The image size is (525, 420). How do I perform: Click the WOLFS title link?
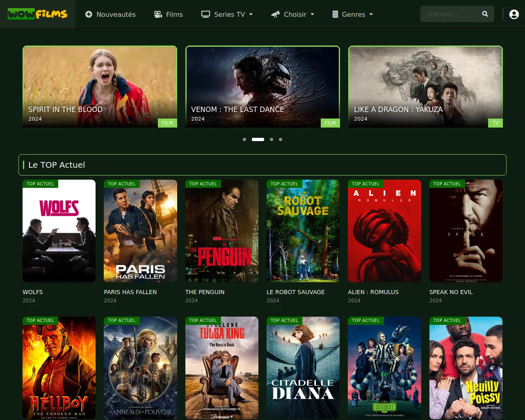coord(33,292)
